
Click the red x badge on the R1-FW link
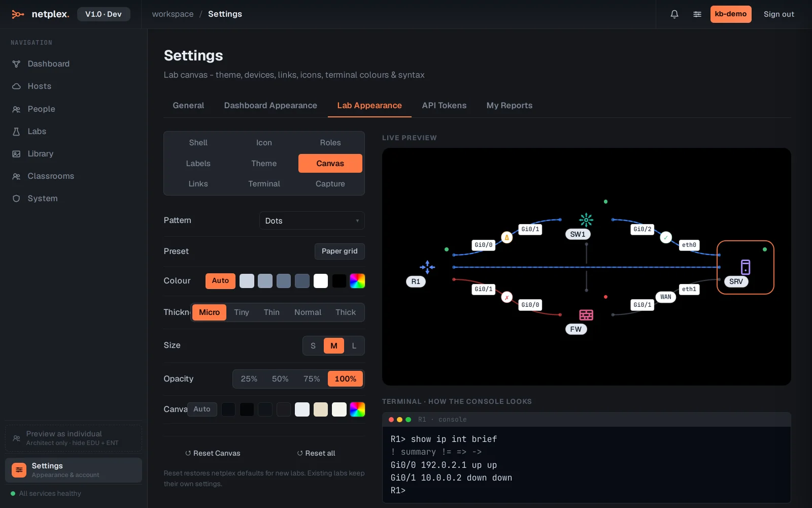pyautogui.click(x=506, y=297)
